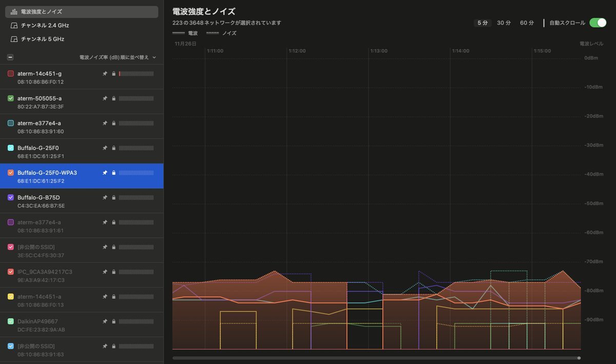Click the pin icon for DaikinAP49667

105,321
